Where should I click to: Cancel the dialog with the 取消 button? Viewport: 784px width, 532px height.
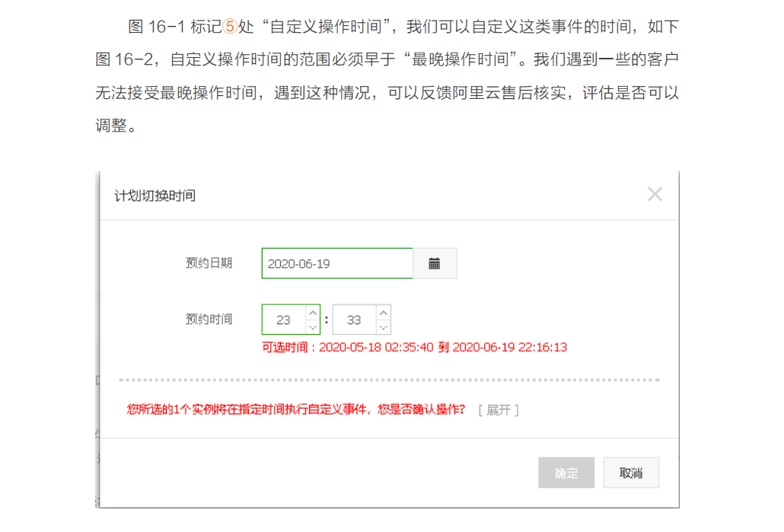(x=630, y=472)
